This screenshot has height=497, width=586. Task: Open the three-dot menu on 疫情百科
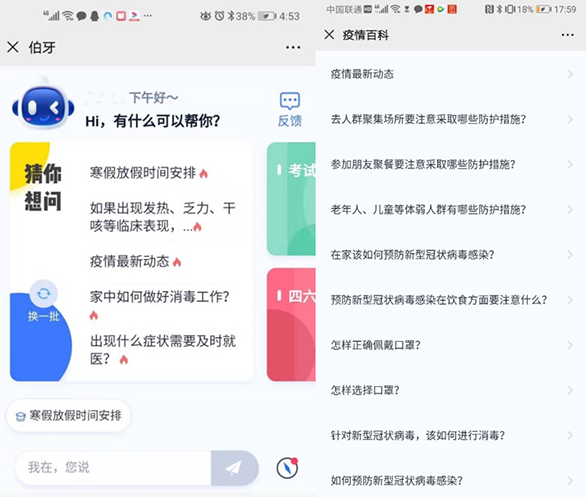567,35
